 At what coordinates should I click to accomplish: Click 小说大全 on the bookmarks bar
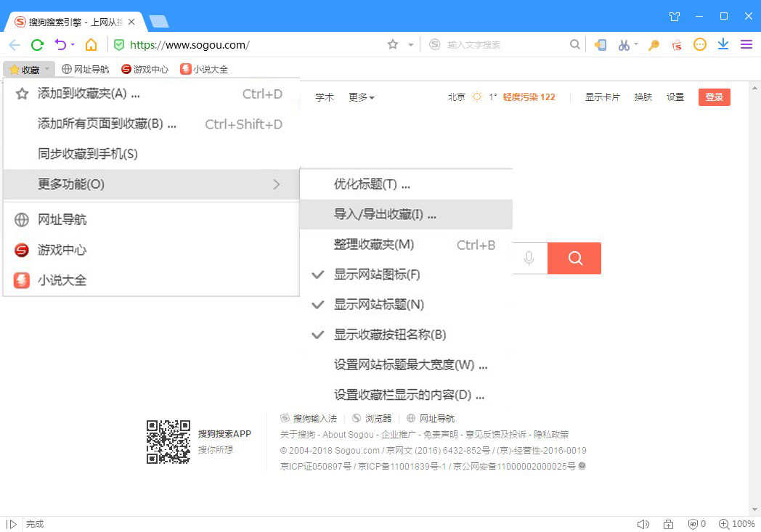pos(204,70)
